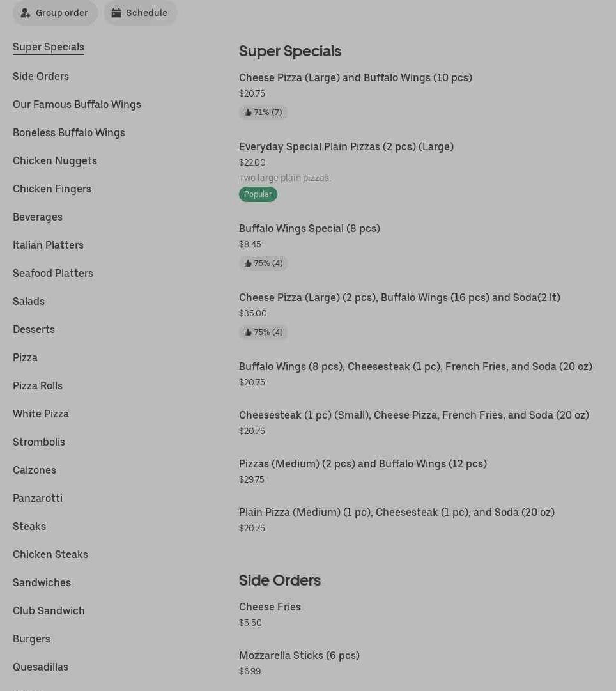Open the Strombolis menu category

pos(39,442)
